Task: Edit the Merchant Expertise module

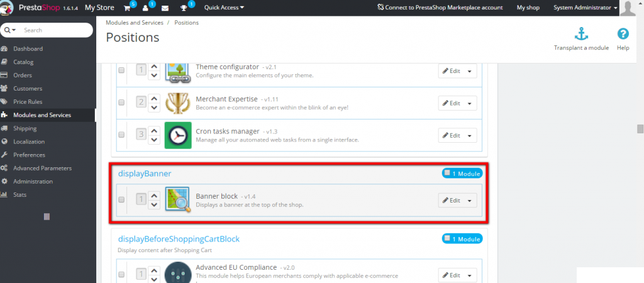Action: click(x=451, y=103)
